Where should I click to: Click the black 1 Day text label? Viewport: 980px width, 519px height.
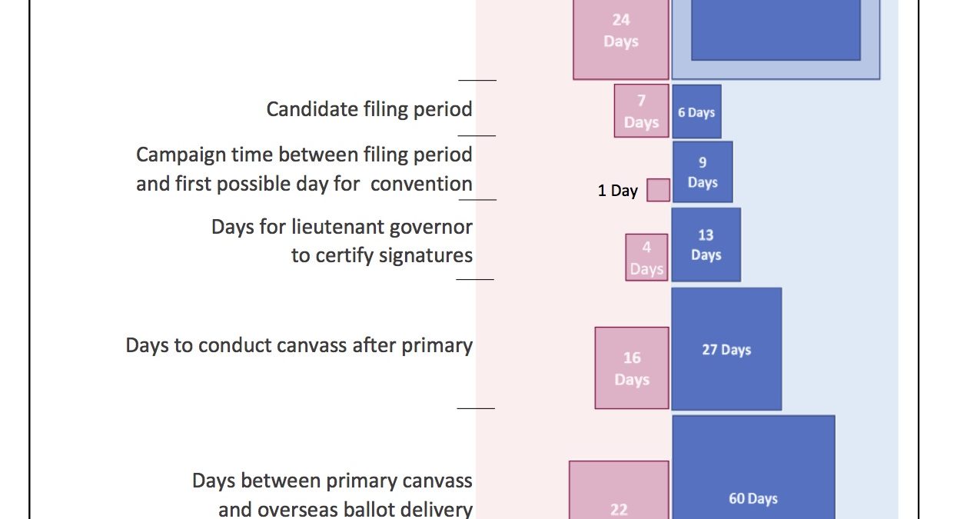point(617,191)
